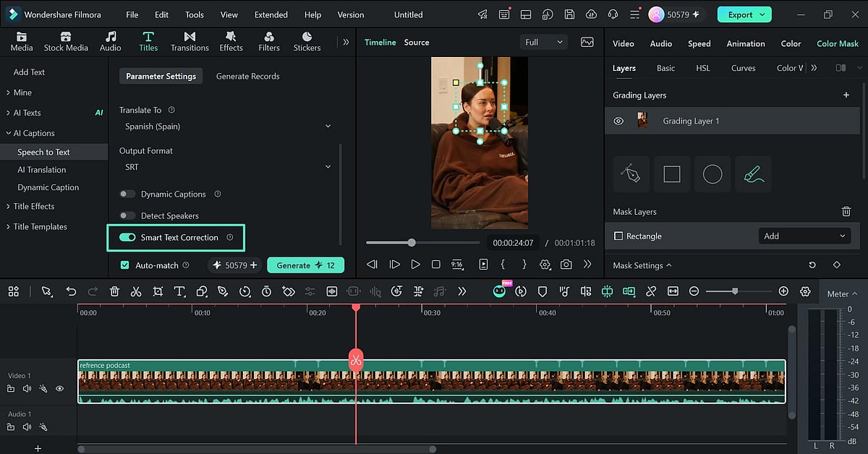Add a new grading layer
Image resolution: width=868 pixels, height=454 pixels.
click(846, 95)
